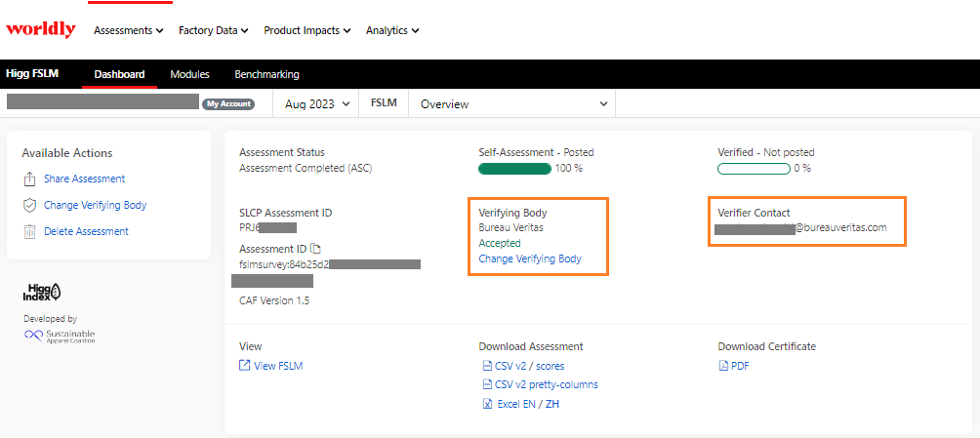Open the Assessments menu

[x=129, y=30]
